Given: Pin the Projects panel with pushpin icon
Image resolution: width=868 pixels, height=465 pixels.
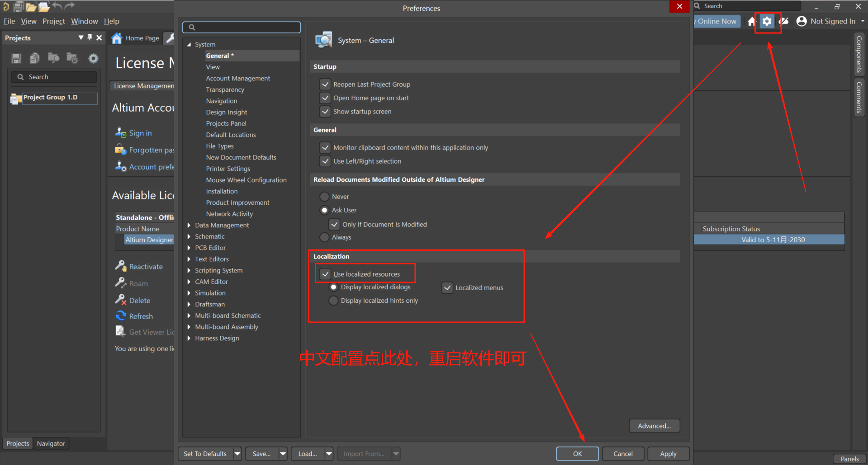Looking at the screenshot, I should [90, 38].
